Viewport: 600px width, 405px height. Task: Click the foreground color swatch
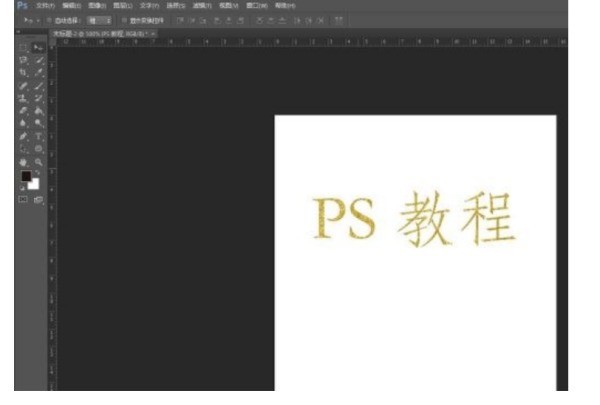tap(26, 177)
